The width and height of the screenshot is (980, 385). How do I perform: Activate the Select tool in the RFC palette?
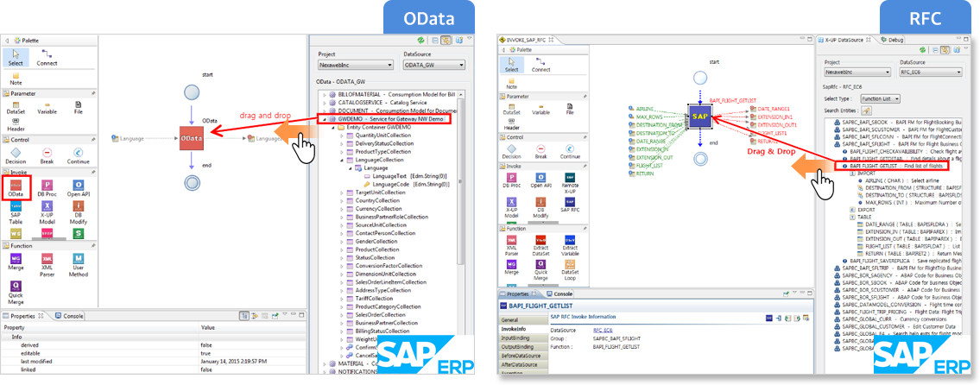click(512, 65)
